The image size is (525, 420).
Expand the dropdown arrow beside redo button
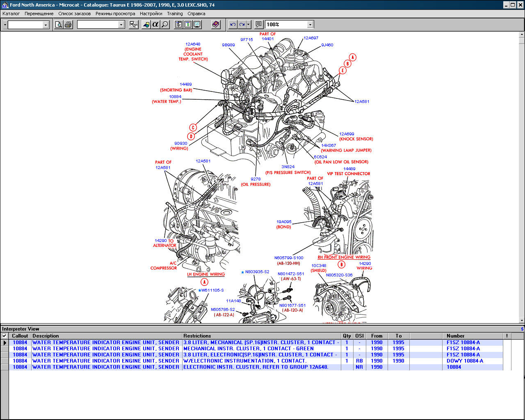(248, 25)
